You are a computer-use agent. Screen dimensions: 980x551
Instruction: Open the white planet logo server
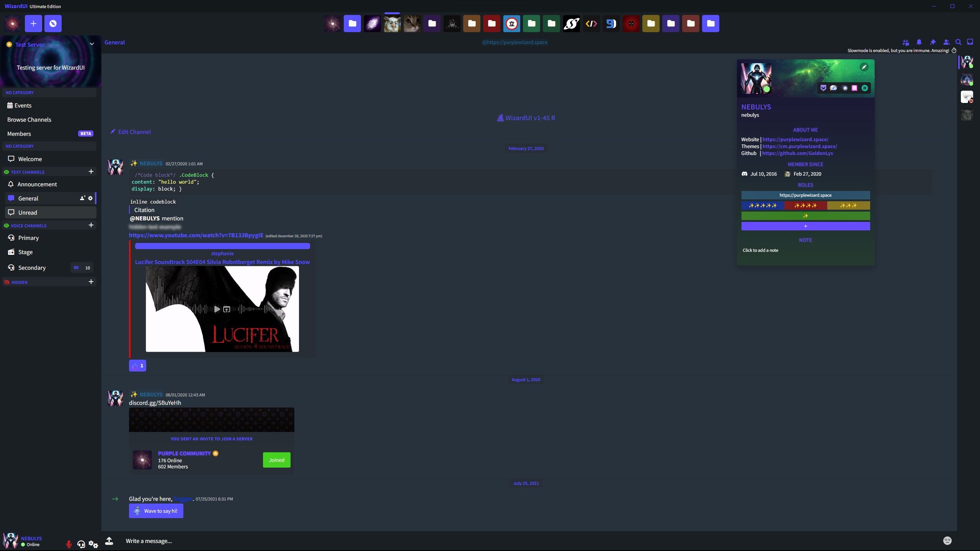click(571, 24)
